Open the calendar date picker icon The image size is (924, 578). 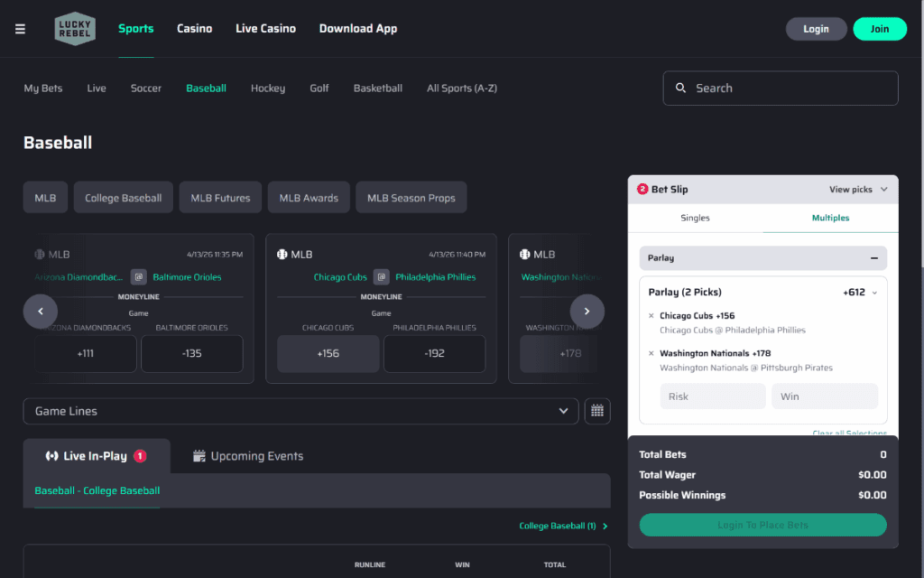tap(597, 411)
